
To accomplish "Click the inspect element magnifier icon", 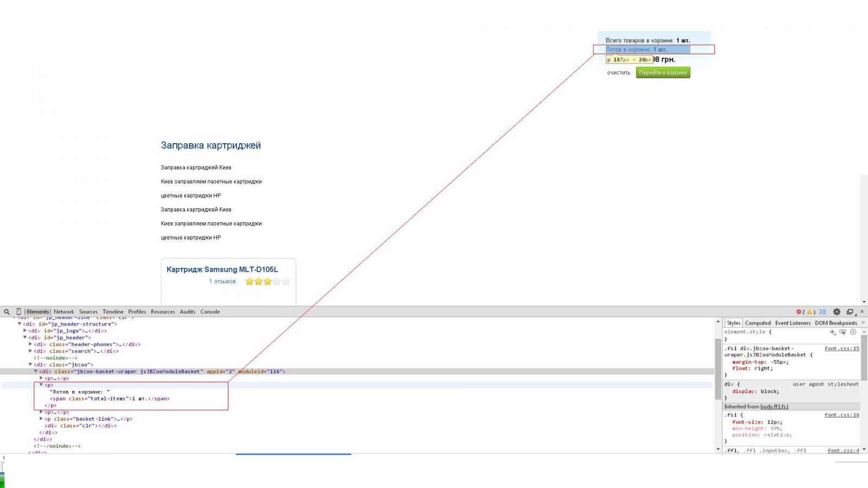I will tap(7, 312).
